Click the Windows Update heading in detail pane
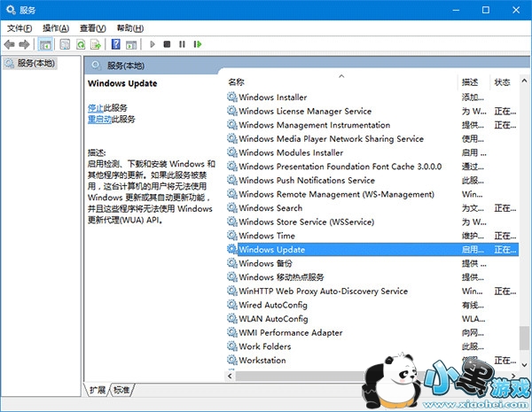Image resolution: width=532 pixels, height=412 pixels. 122,84
